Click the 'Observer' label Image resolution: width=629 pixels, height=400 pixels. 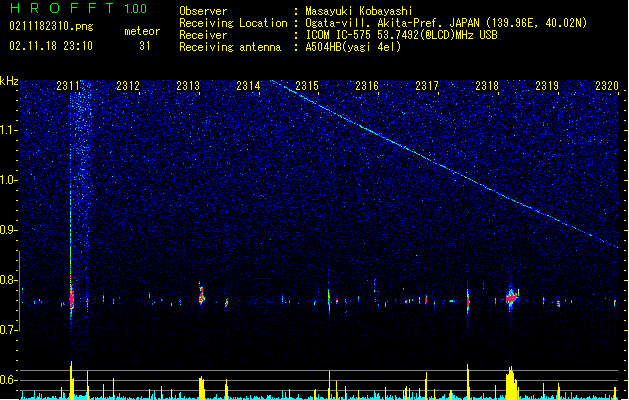tap(203, 11)
